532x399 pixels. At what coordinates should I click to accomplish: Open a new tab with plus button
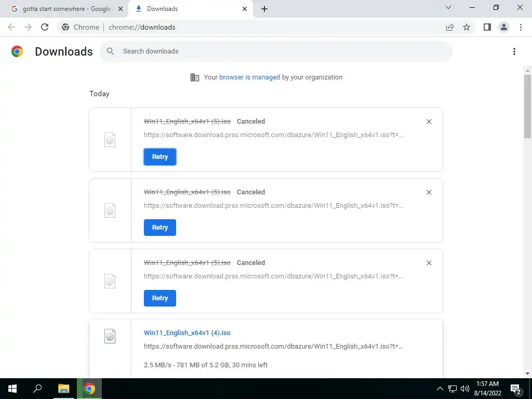click(x=264, y=9)
